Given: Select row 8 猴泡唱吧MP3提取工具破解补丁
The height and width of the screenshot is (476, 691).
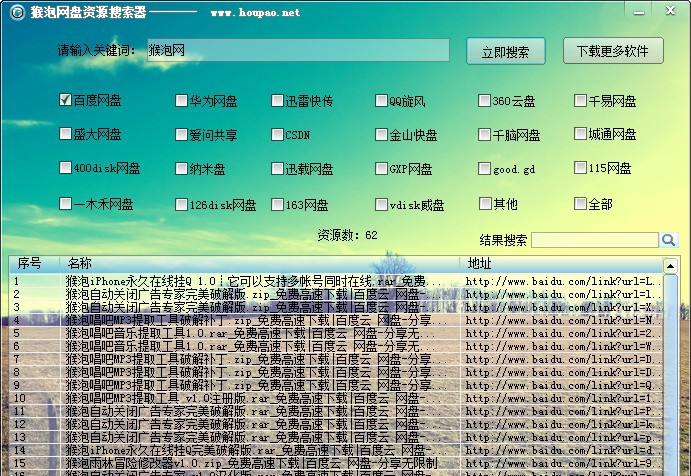Looking at the screenshot, I should tap(336, 372).
